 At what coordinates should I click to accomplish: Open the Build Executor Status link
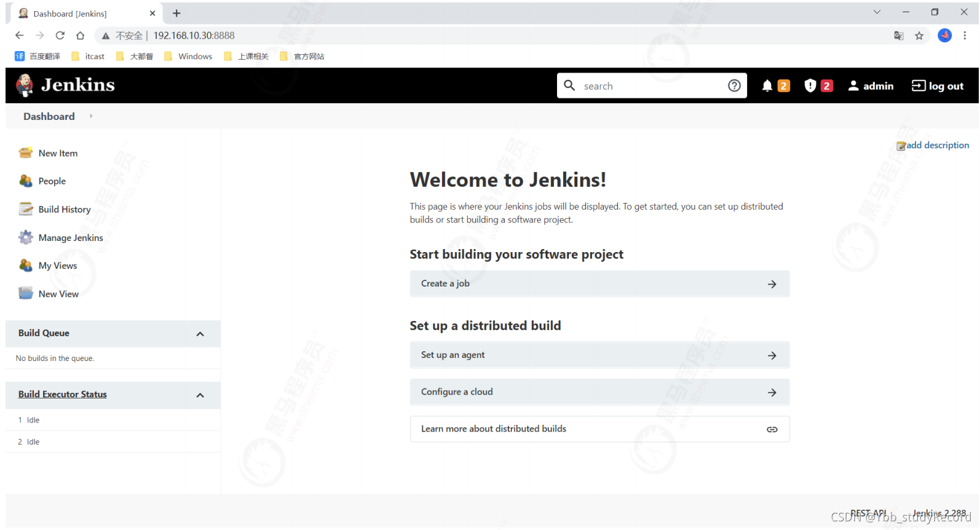tap(63, 394)
